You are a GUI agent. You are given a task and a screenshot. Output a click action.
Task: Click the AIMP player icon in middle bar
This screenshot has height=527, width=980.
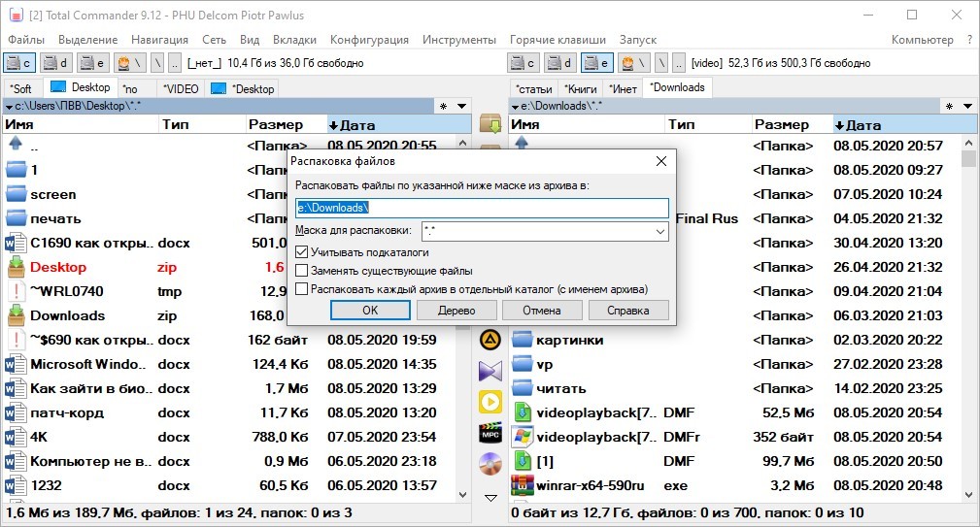point(490,340)
